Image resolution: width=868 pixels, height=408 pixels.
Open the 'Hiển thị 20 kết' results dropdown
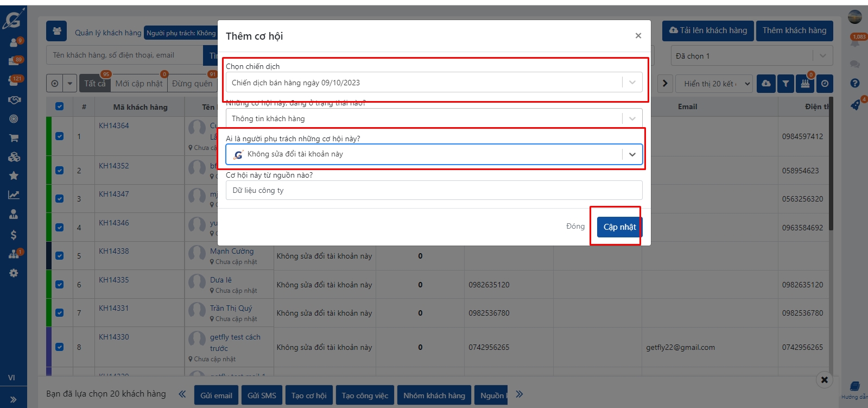click(717, 84)
